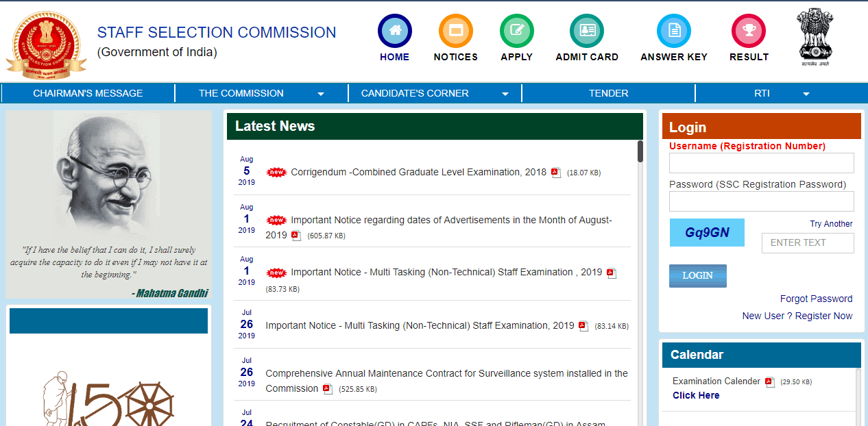Open Chairman's Message menu item
Image resolution: width=868 pixels, height=426 pixels.
coord(88,93)
